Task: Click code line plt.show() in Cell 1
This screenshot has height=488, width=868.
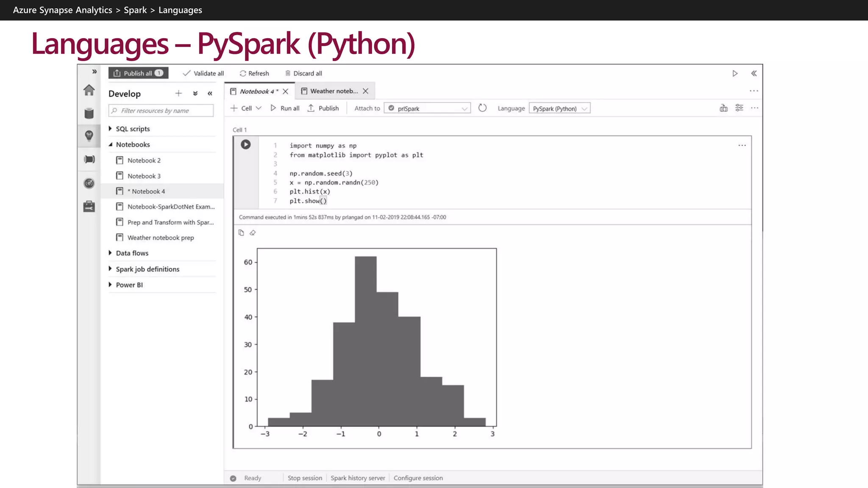Action: coord(308,201)
